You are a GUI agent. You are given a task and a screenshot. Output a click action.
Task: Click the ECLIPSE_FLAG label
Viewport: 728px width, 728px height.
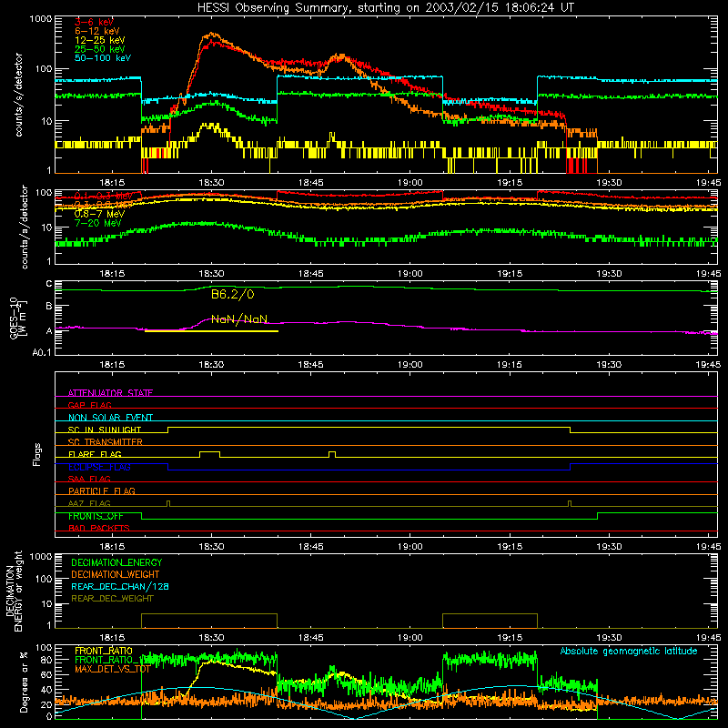(99, 467)
